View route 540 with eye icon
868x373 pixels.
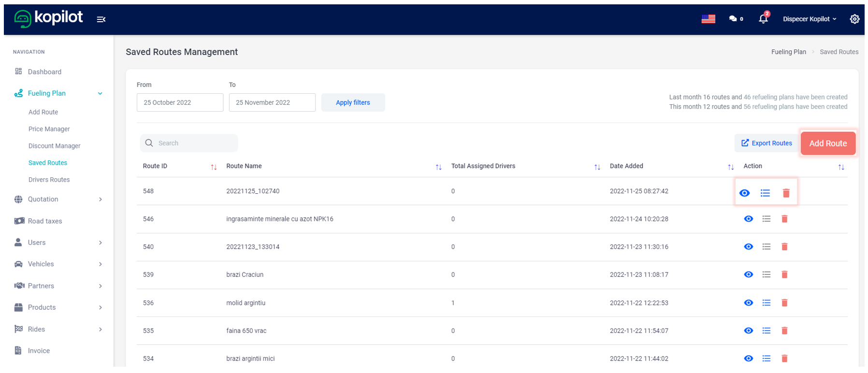pyautogui.click(x=748, y=247)
